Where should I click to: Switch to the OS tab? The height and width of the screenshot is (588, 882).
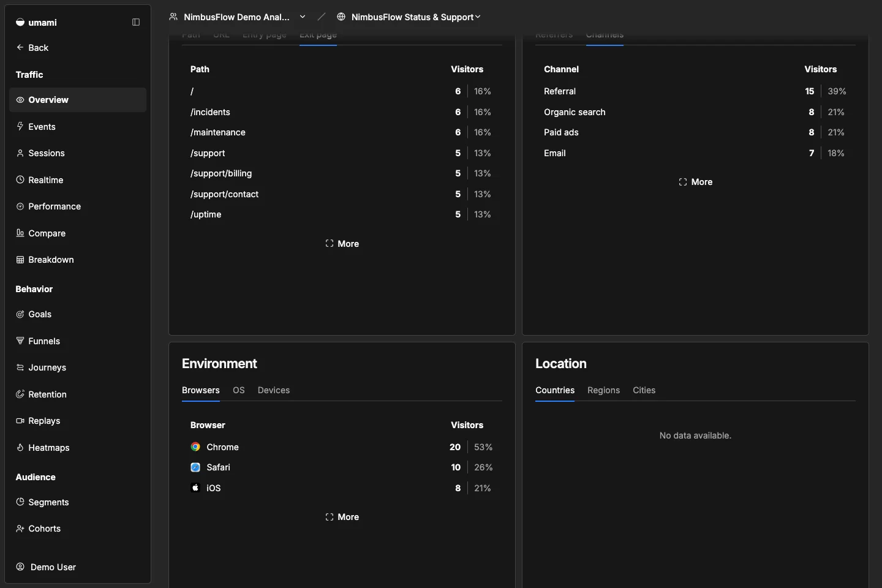tap(239, 390)
